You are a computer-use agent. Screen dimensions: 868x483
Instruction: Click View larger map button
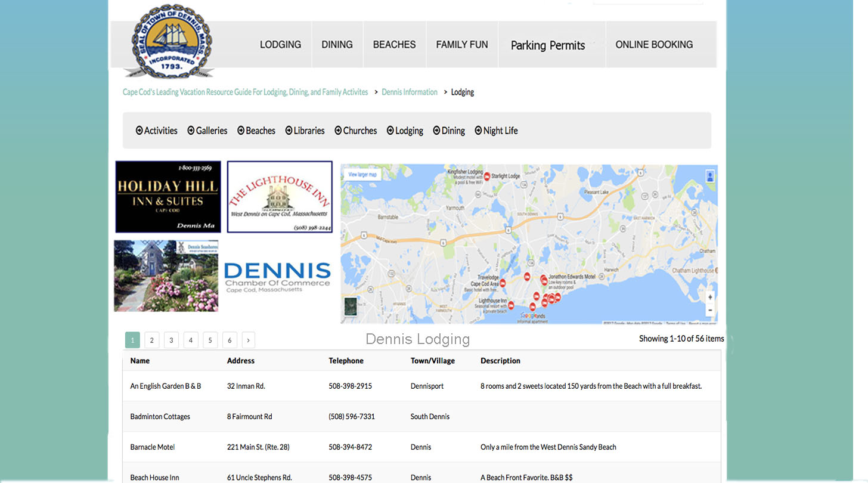pos(362,175)
